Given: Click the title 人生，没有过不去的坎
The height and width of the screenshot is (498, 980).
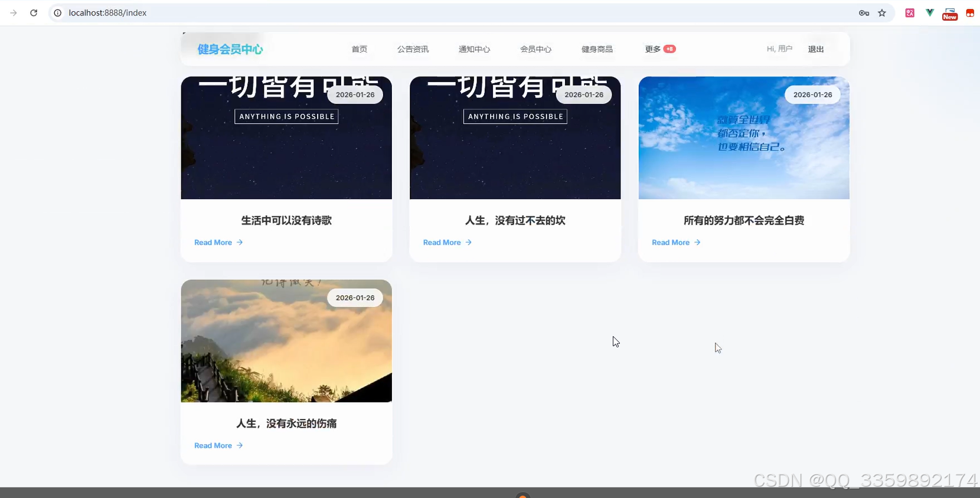Looking at the screenshot, I should (x=515, y=220).
